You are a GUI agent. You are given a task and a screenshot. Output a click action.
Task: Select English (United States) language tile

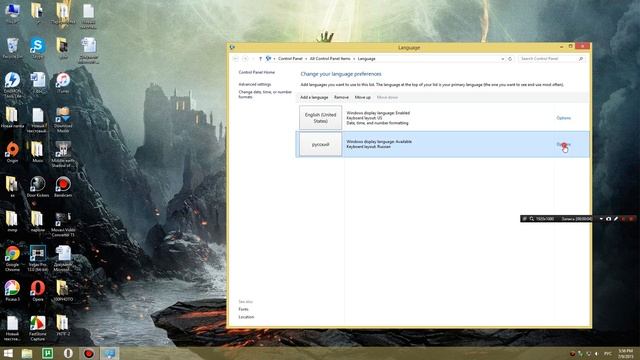click(x=320, y=118)
